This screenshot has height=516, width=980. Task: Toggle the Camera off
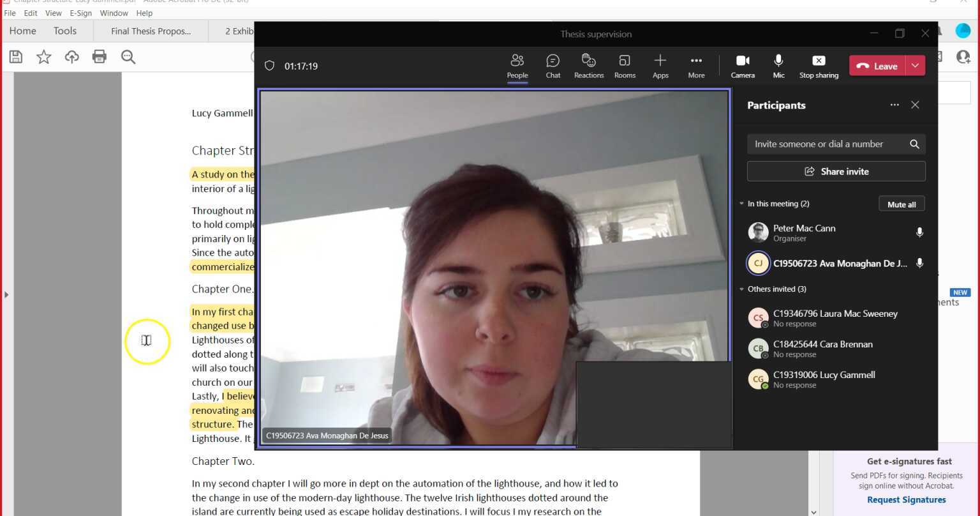[743, 66]
